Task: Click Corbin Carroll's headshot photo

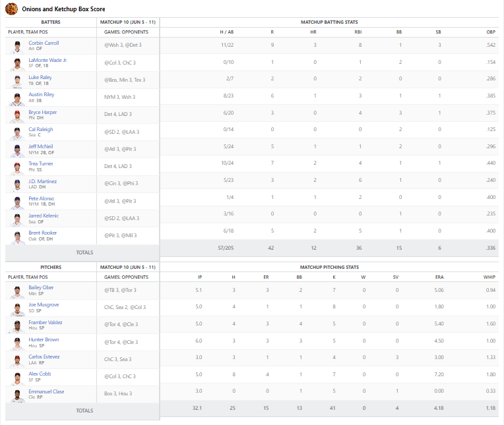Action: [x=16, y=46]
